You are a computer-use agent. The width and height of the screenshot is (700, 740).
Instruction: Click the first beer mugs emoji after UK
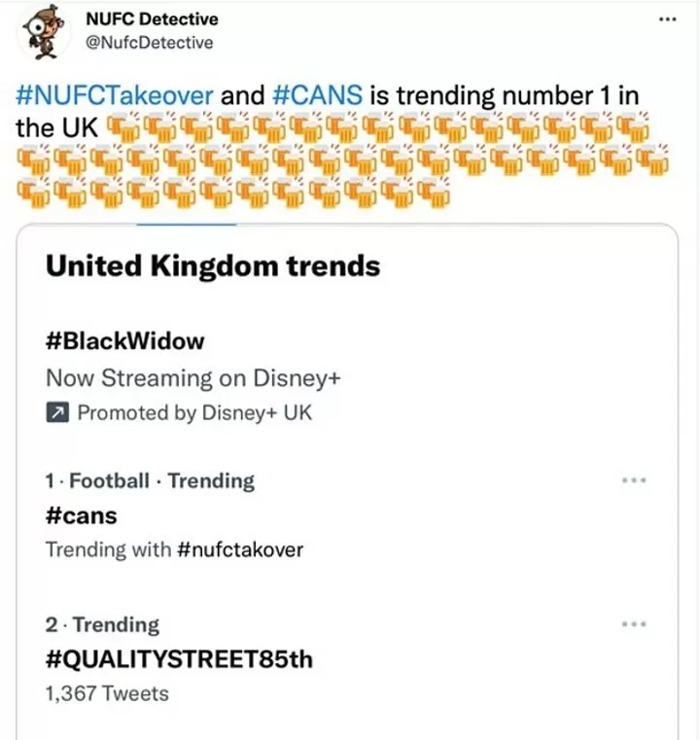point(122,127)
